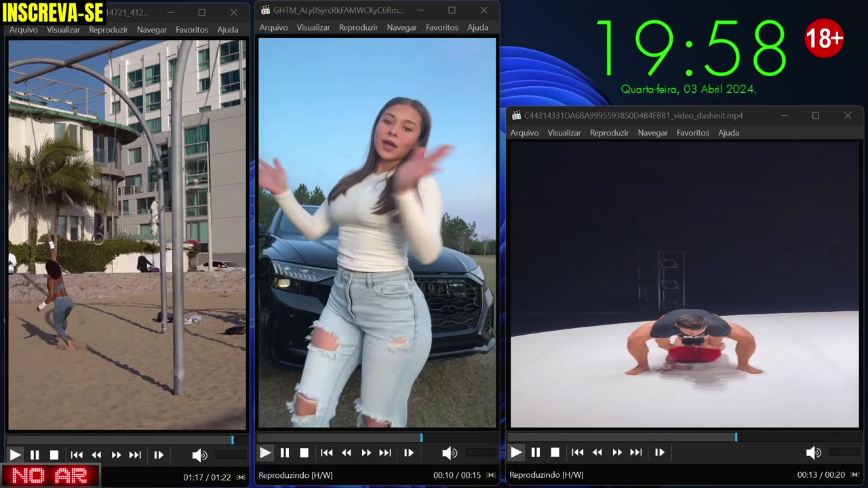
Task: Fast-forward the video in the GHTM_ALy0 window
Action: [x=366, y=452]
